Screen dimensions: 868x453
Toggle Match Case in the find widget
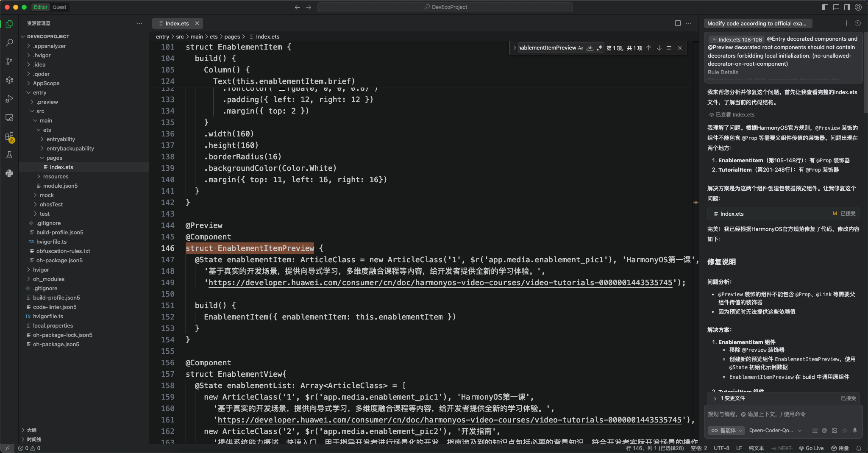tap(581, 48)
